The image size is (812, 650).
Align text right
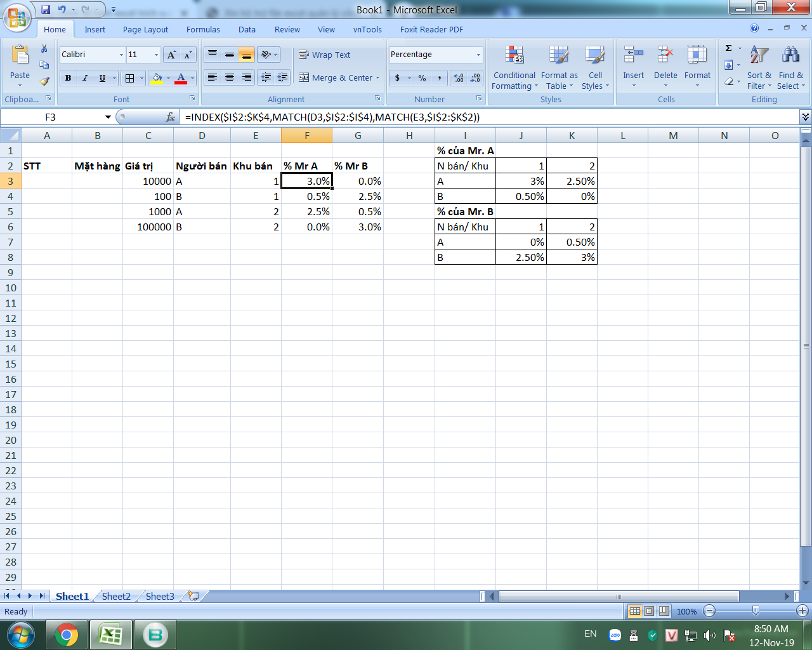(247, 77)
